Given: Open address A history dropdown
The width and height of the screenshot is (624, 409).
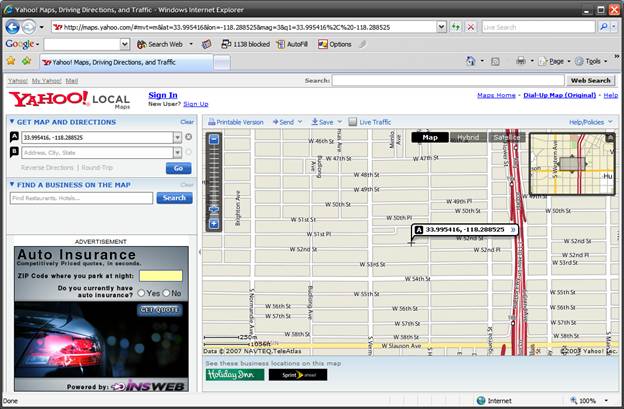Looking at the screenshot, I should pyautogui.click(x=177, y=138).
